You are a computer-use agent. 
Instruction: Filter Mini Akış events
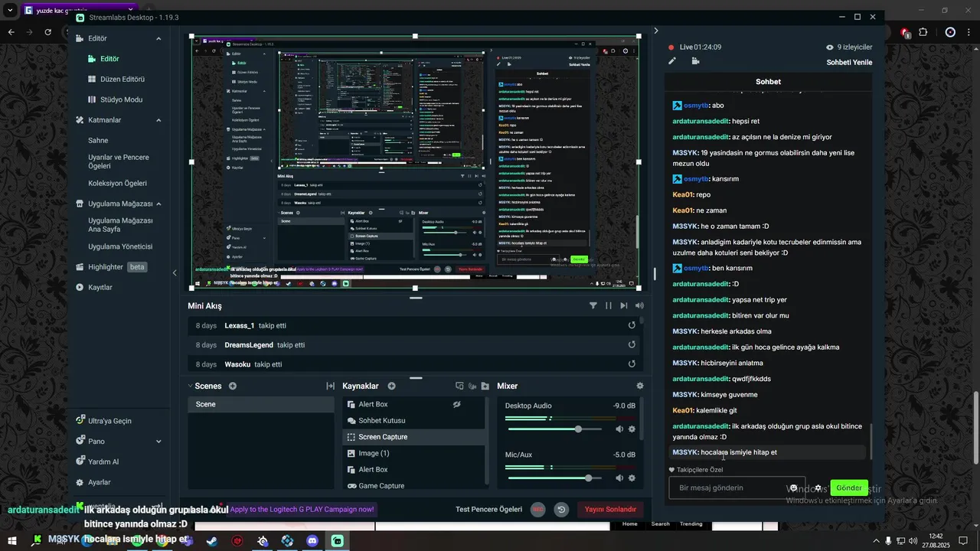593,305
